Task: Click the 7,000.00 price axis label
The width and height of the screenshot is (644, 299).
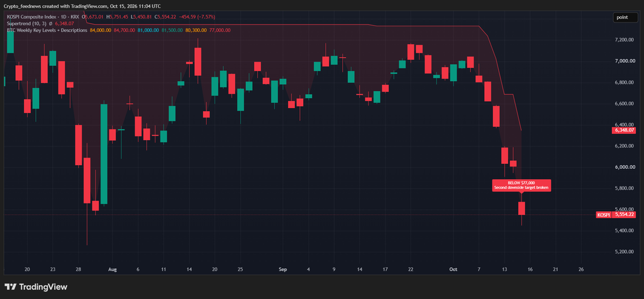Action: click(x=624, y=61)
